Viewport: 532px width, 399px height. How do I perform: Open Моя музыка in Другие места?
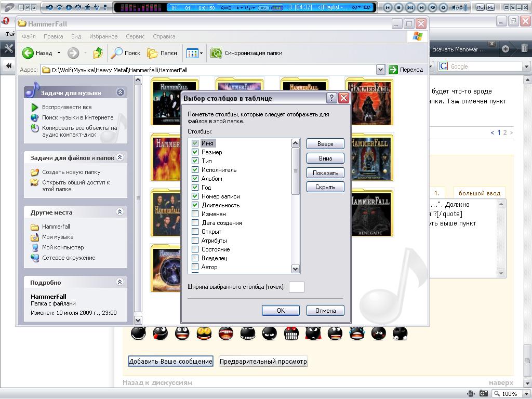pyautogui.click(x=52, y=237)
